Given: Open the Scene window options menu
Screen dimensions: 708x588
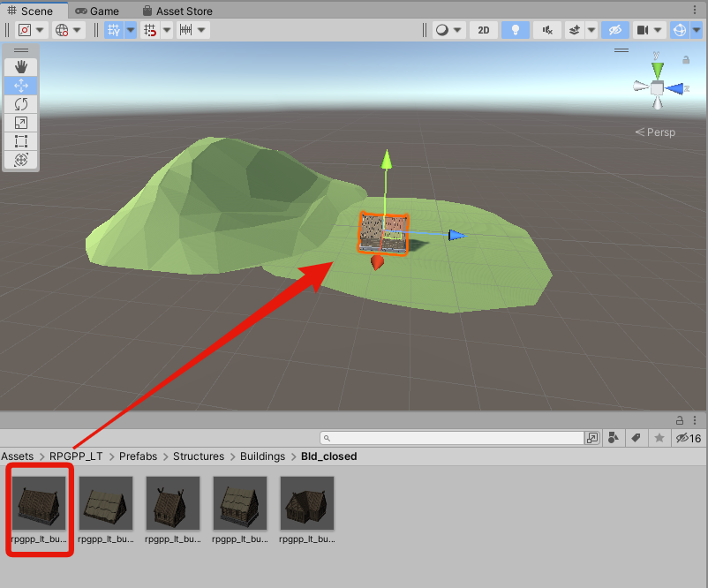Looking at the screenshot, I should point(695,10).
